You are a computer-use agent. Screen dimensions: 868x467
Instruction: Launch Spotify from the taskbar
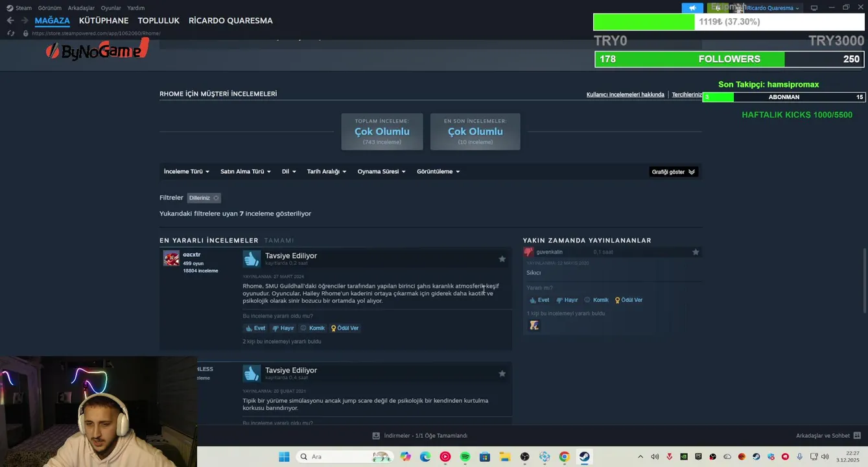465,457
